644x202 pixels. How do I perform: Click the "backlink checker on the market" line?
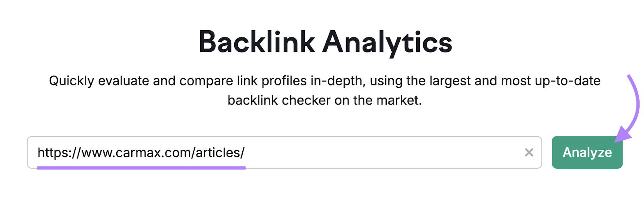coord(324,100)
